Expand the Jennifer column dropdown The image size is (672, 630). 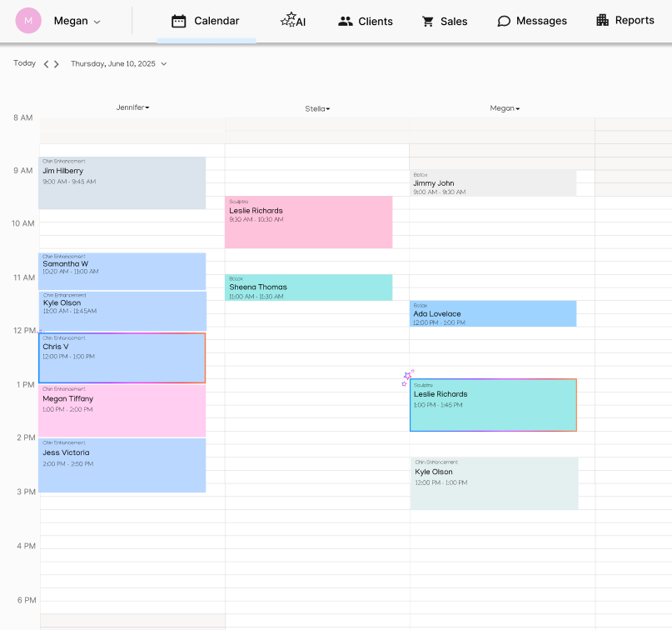click(x=132, y=107)
